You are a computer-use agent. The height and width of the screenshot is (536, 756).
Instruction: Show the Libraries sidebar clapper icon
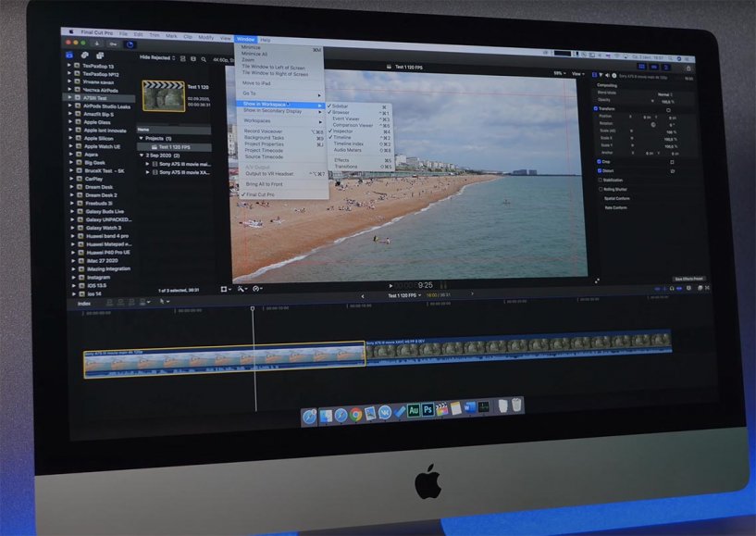[x=69, y=55]
